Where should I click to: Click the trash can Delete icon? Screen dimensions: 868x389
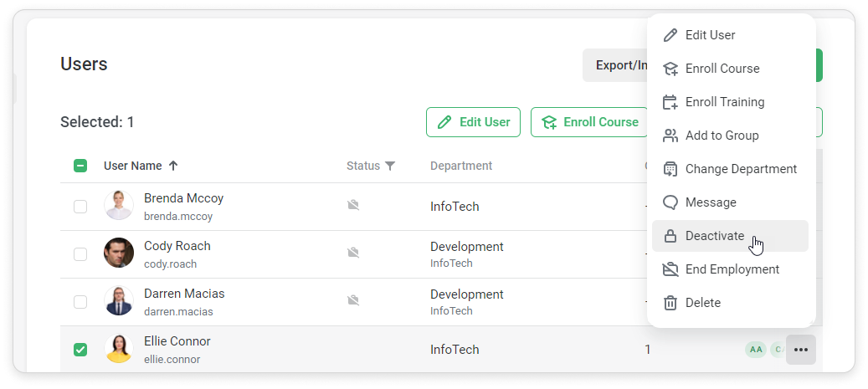pos(670,303)
